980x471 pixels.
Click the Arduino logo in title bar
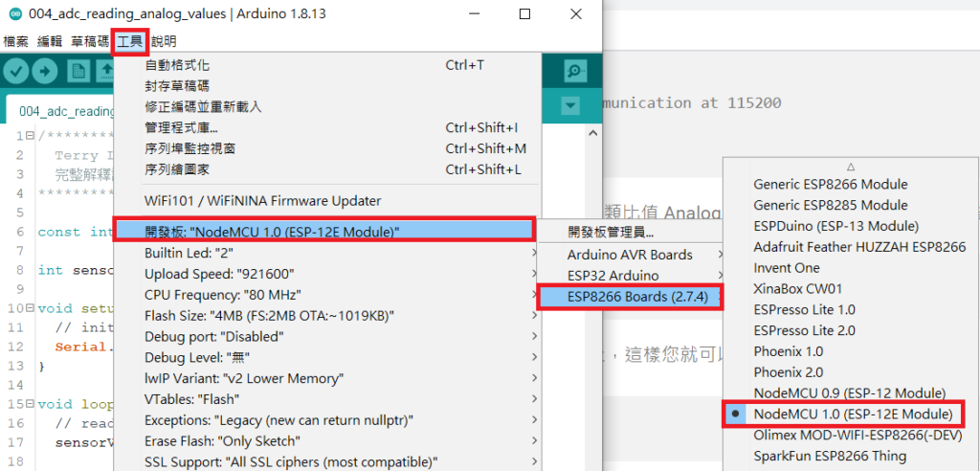11,14
